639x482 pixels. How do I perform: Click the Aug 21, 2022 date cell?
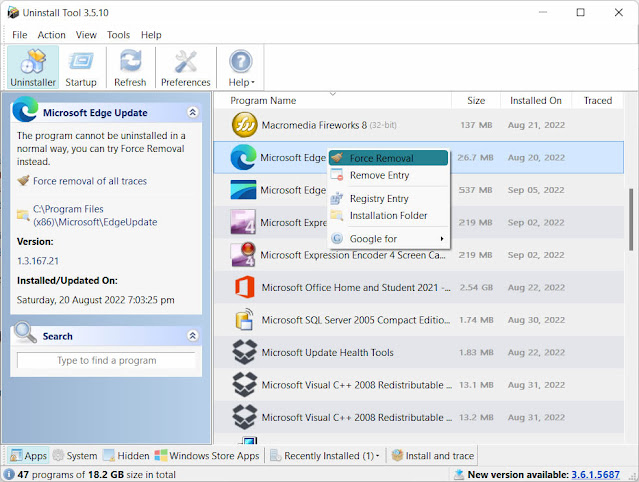(x=536, y=125)
